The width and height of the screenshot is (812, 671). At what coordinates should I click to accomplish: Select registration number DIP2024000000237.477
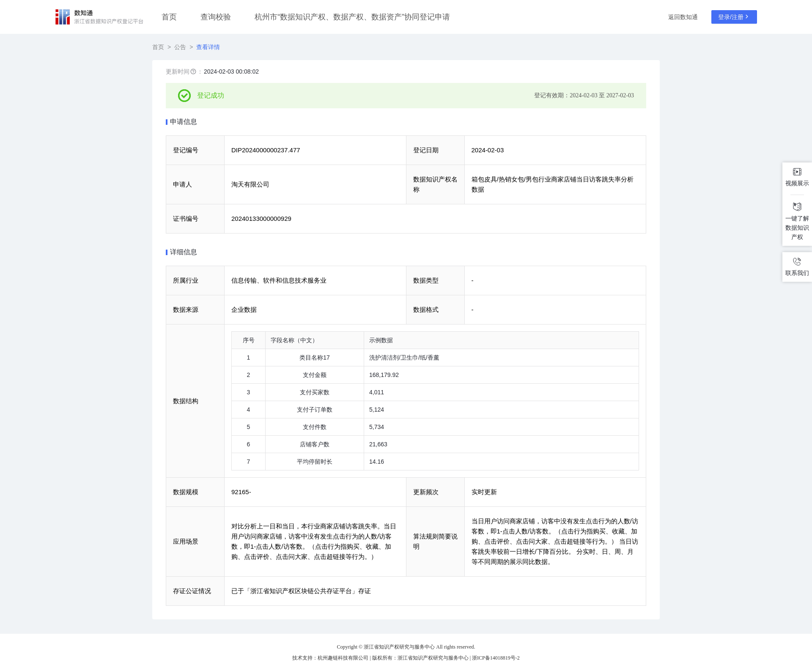266,150
